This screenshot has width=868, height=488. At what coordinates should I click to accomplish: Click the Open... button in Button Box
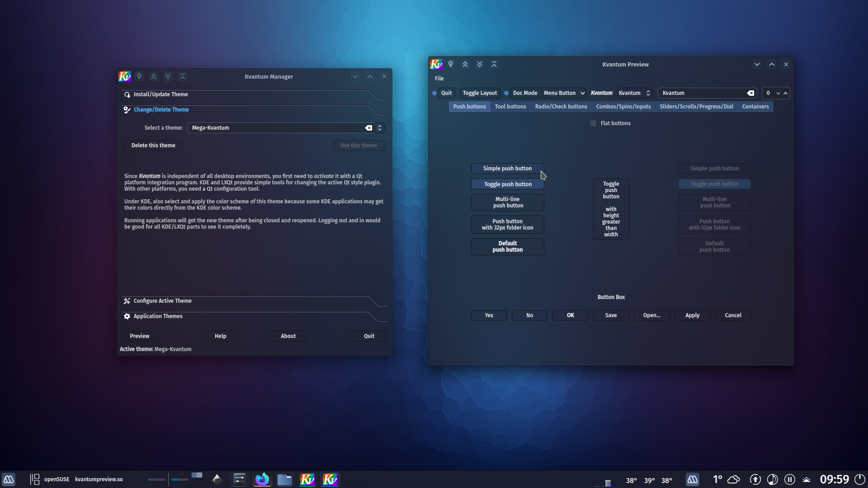pyautogui.click(x=651, y=315)
